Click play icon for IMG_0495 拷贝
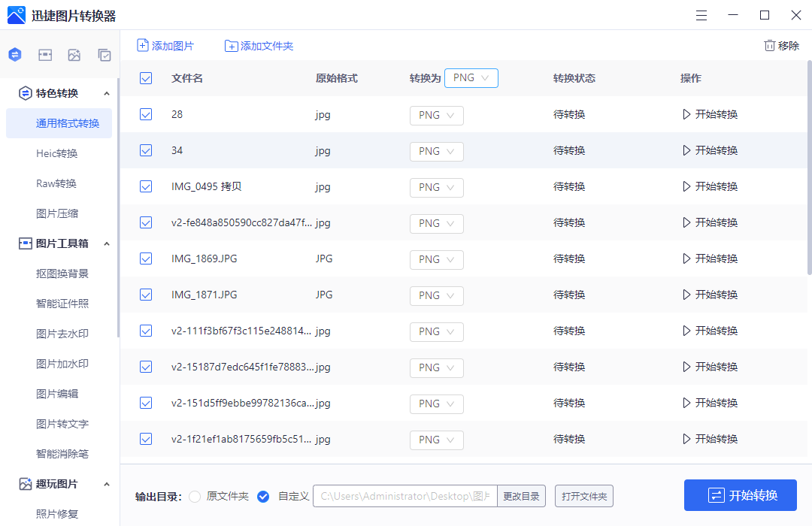Viewport: 812px width, 526px height. pyautogui.click(x=686, y=186)
